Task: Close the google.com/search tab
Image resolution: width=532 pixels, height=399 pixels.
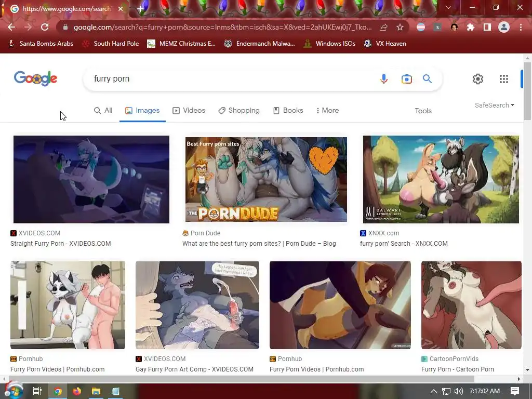Action: pyautogui.click(x=121, y=9)
